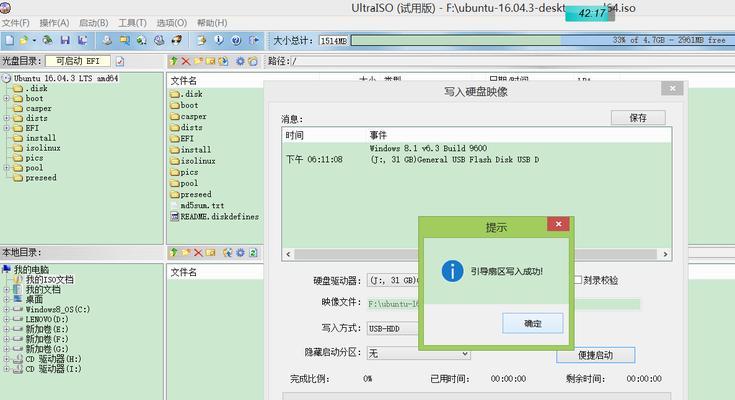Expand Windows8_OS(C:) drive node

point(7,309)
